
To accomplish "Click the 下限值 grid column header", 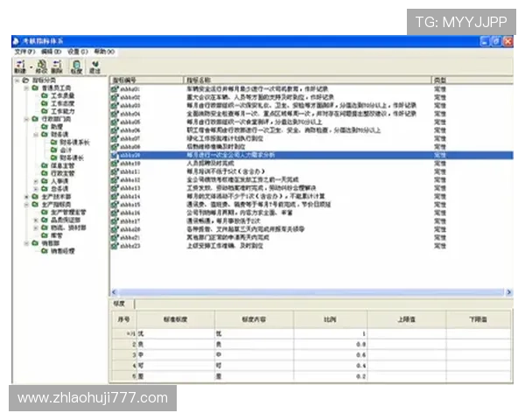I will pos(478,319).
